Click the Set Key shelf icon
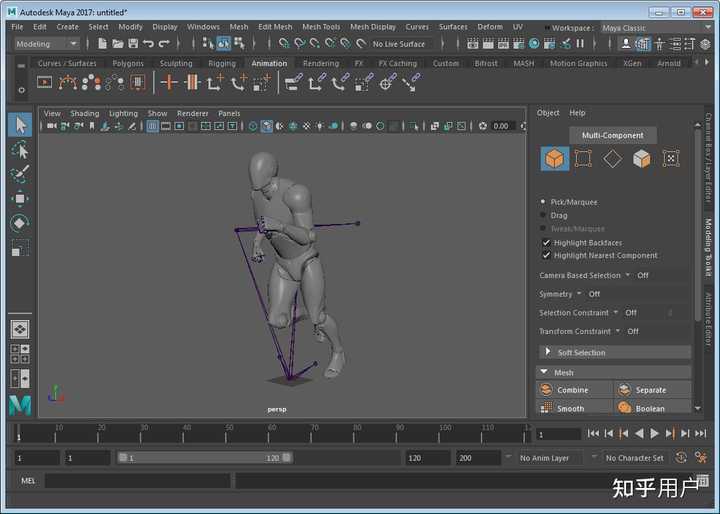The image size is (720, 514). click(168, 82)
